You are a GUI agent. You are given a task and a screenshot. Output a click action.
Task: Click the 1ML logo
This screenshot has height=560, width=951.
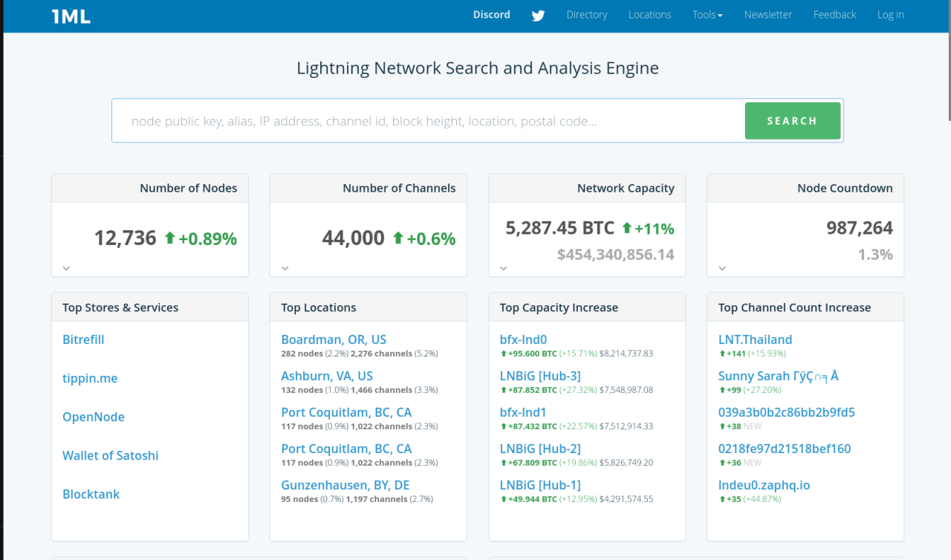click(x=71, y=16)
